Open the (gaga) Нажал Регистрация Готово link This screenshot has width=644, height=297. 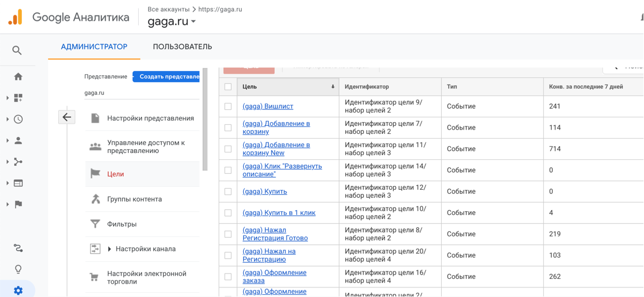tap(275, 234)
